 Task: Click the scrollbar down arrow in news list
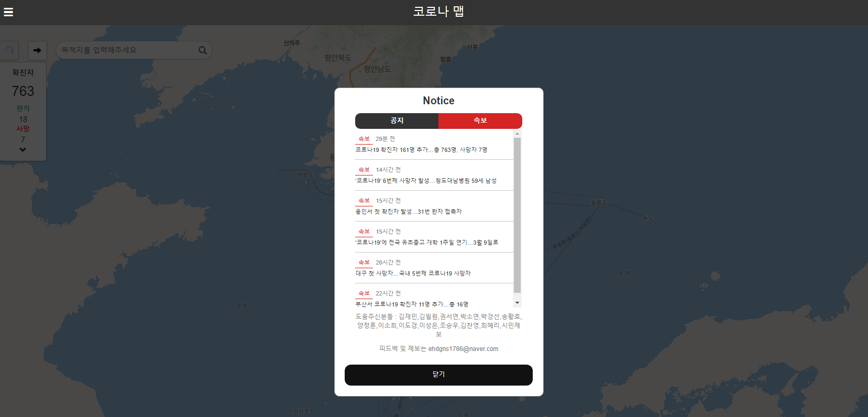click(x=517, y=303)
